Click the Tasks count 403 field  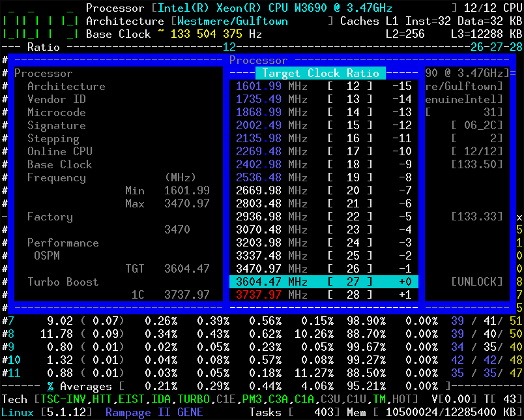coord(295,412)
